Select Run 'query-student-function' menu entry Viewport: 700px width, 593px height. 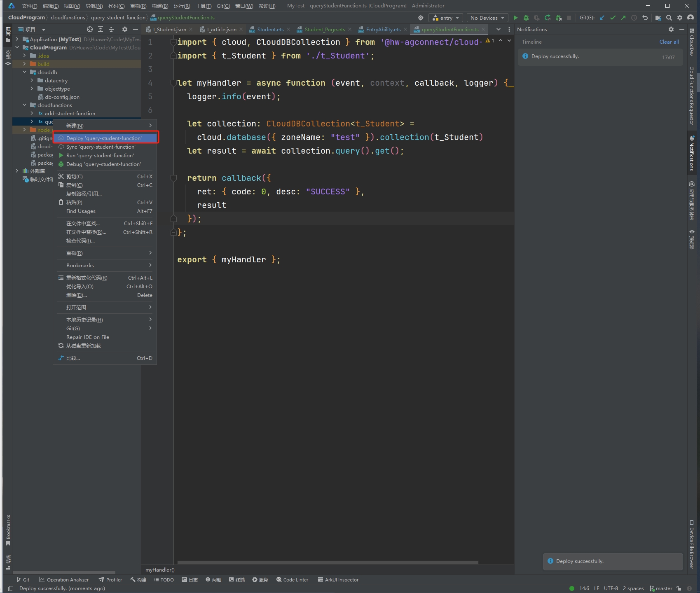[x=105, y=155]
